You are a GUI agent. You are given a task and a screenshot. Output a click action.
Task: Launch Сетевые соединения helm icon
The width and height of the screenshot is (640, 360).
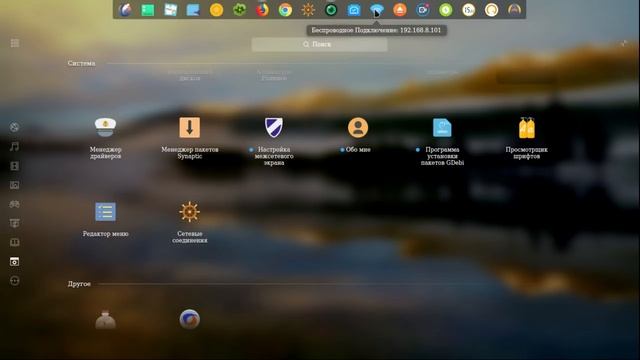(189, 212)
